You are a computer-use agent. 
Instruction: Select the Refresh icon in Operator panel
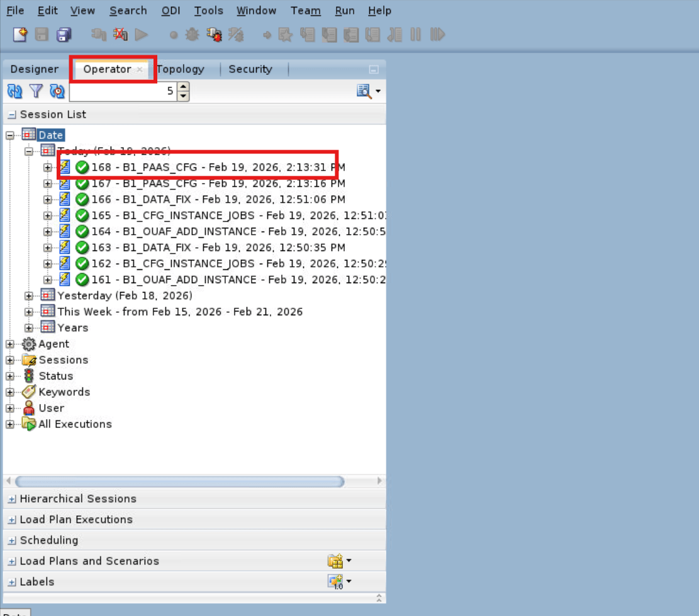[14, 91]
